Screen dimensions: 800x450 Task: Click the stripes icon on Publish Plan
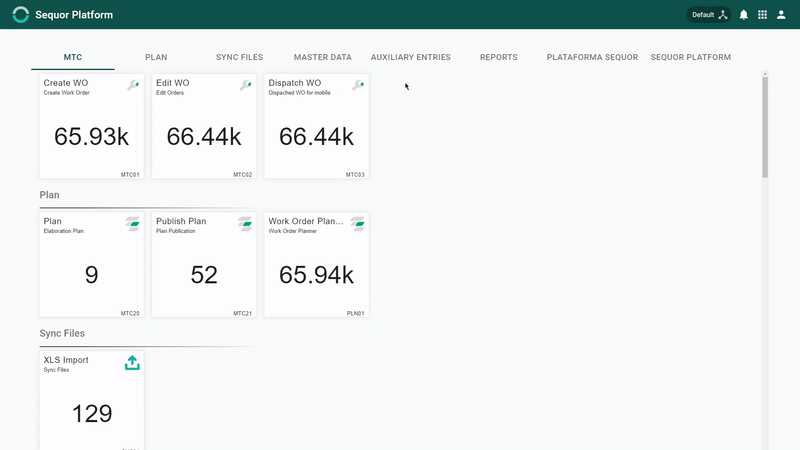click(x=245, y=224)
